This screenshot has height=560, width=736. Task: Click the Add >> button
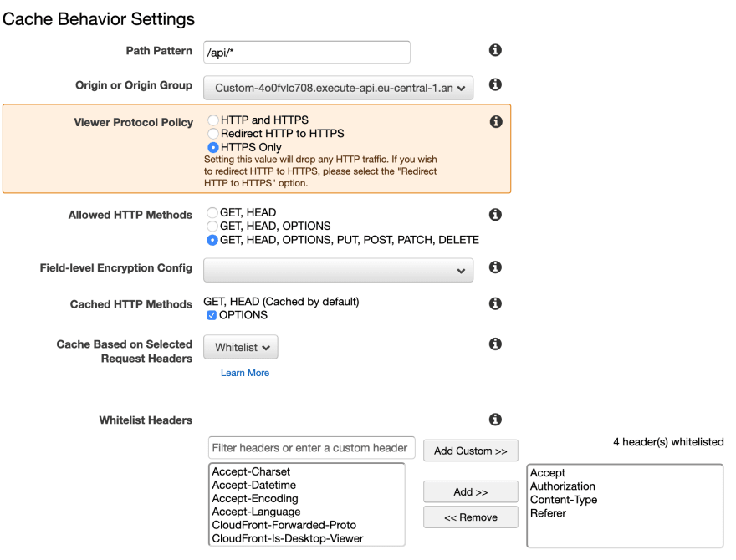click(x=470, y=492)
